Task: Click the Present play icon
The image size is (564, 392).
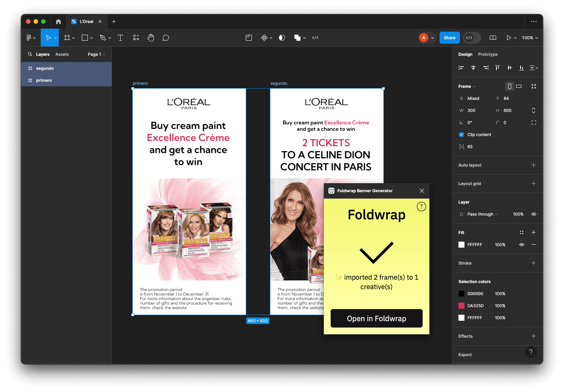Action: click(x=509, y=38)
